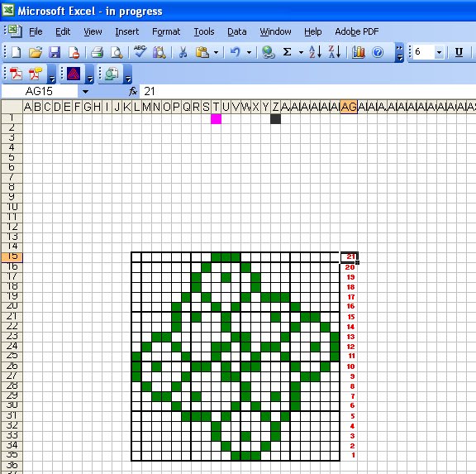
Task: Open the Format menu
Action: pos(166,31)
